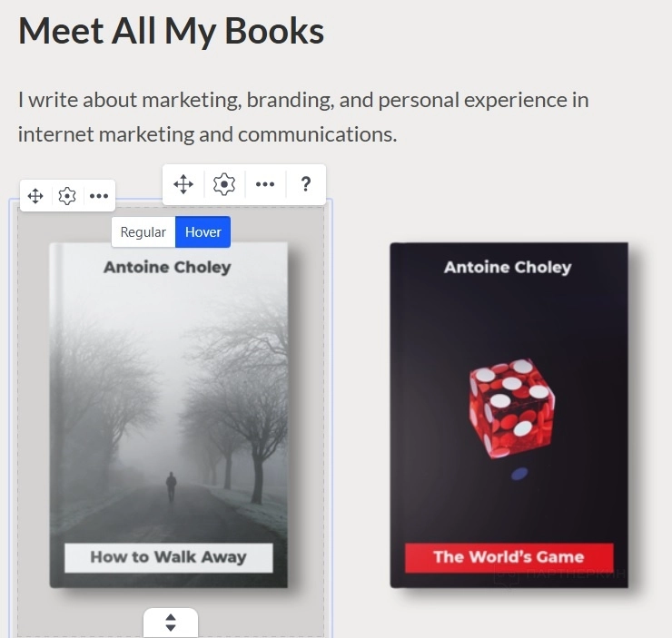672x638 pixels.
Task: Click the move icon in the left toolbar
Action: click(x=35, y=196)
